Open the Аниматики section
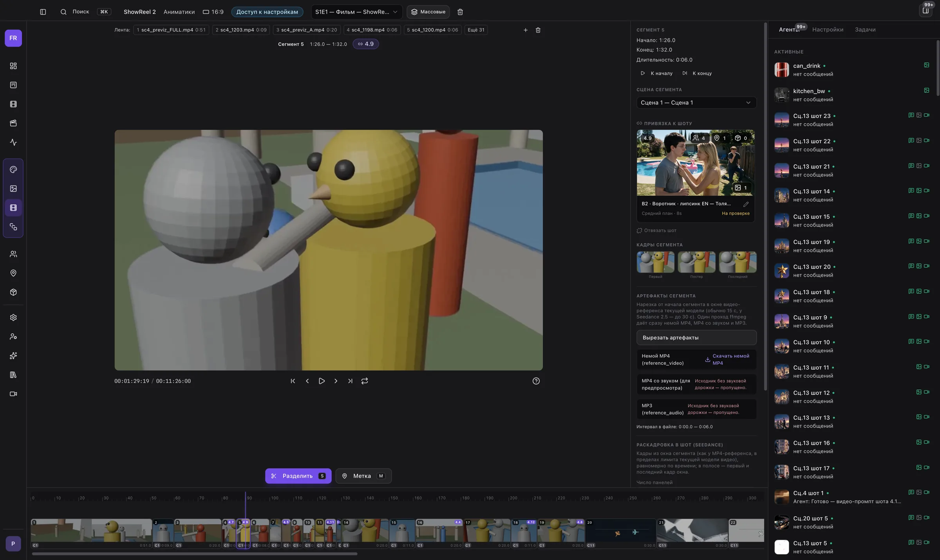The image size is (940, 560). [179, 12]
